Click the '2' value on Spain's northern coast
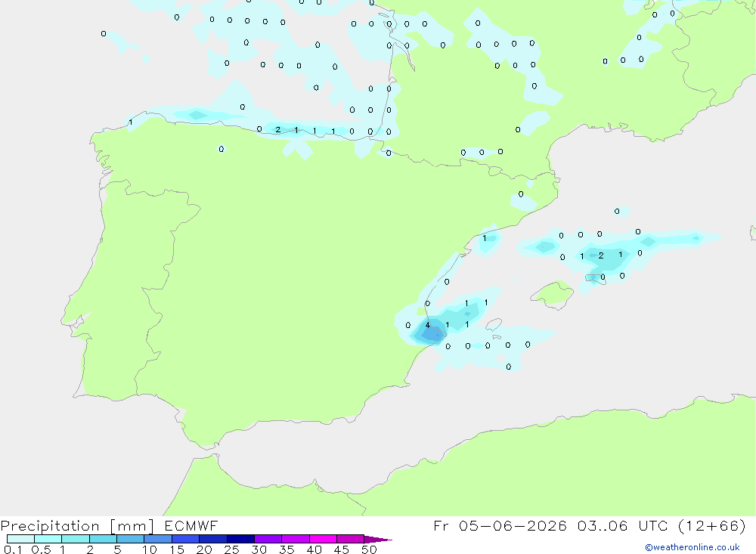The width and height of the screenshot is (756, 554). pyautogui.click(x=277, y=130)
